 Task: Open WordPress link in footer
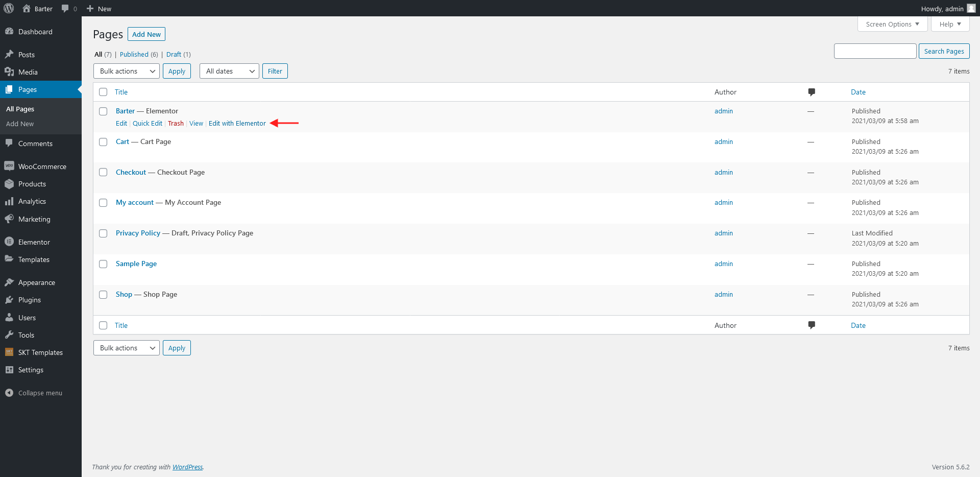tap(187, 467)
